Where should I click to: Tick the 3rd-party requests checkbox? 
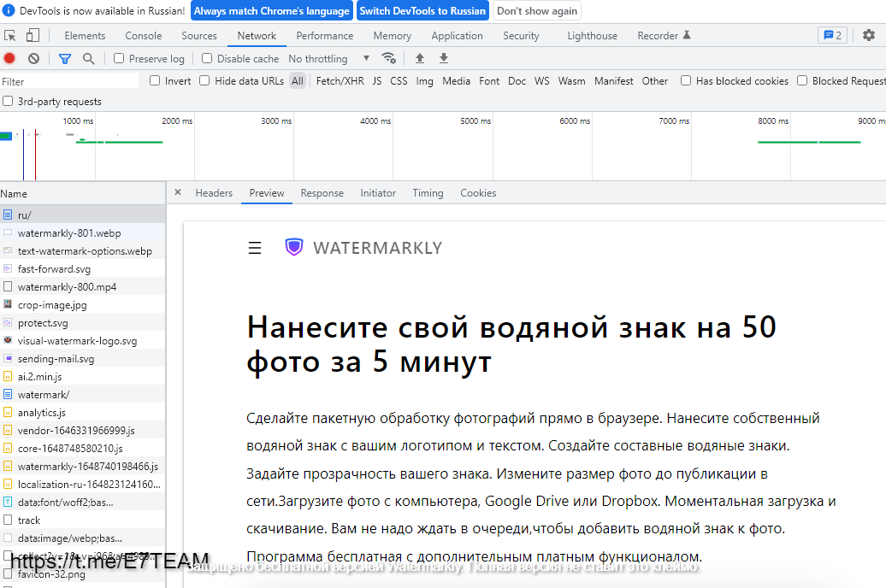click(x=9, y=102)
